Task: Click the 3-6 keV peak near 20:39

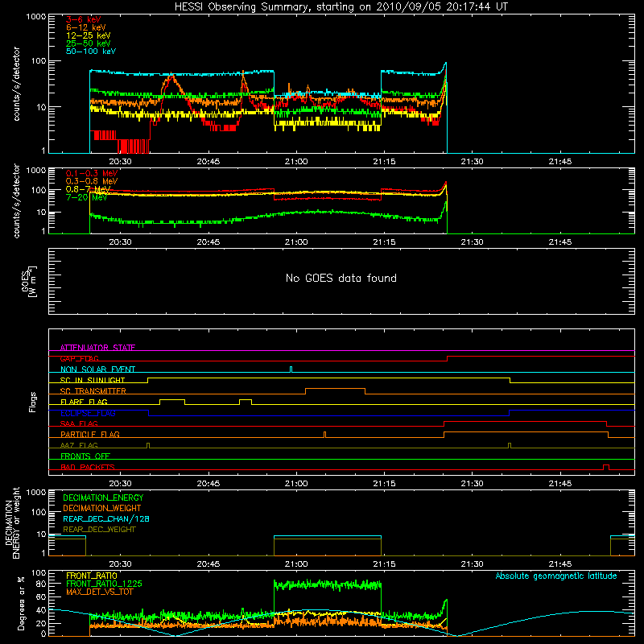Action: [171, 76]
